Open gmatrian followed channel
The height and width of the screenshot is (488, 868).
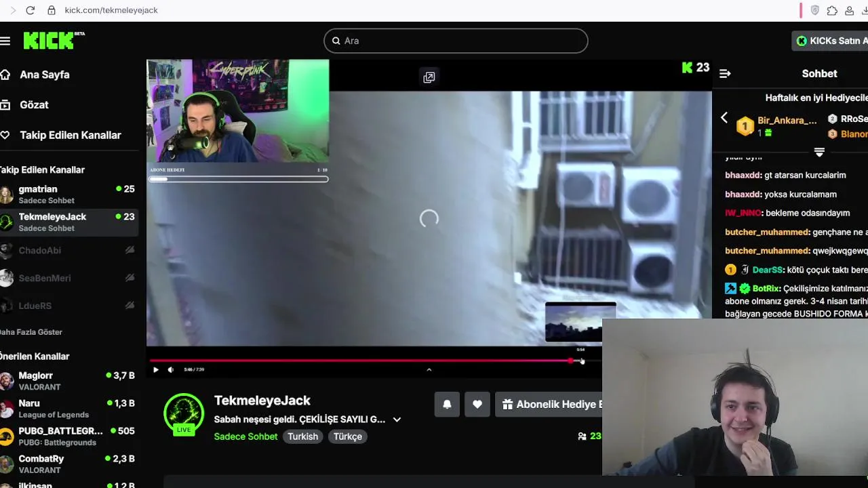point(69,195)
